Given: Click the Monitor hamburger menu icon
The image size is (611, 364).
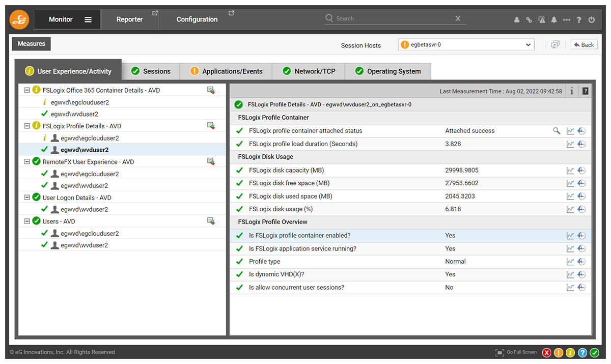Looking at the screenshot, I should tap(88, 19).
